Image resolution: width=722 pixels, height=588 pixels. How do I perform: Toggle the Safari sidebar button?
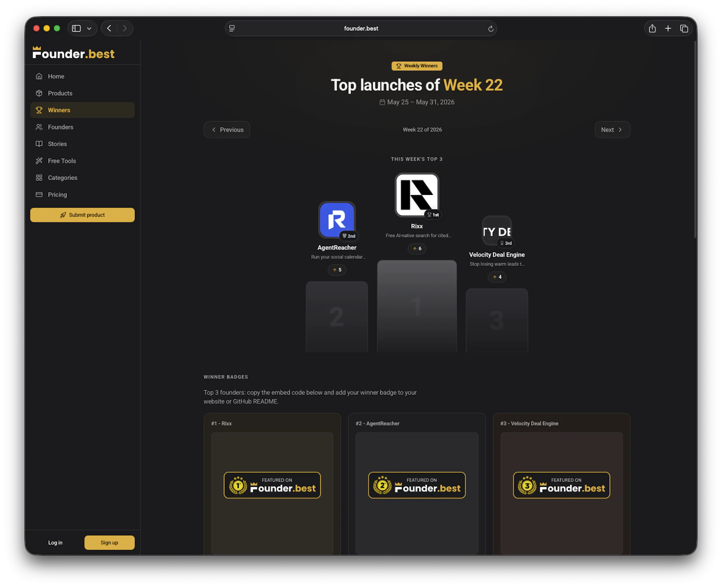tap(76, 28)
